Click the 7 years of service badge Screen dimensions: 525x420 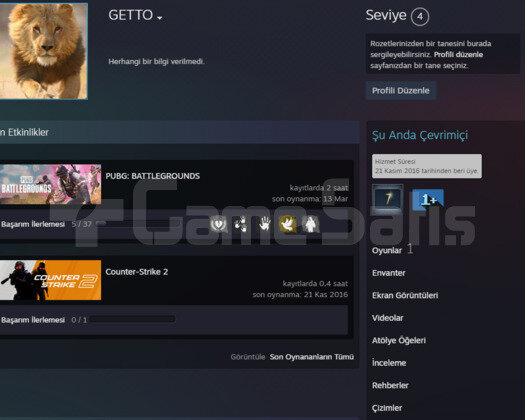coord(388,199)
